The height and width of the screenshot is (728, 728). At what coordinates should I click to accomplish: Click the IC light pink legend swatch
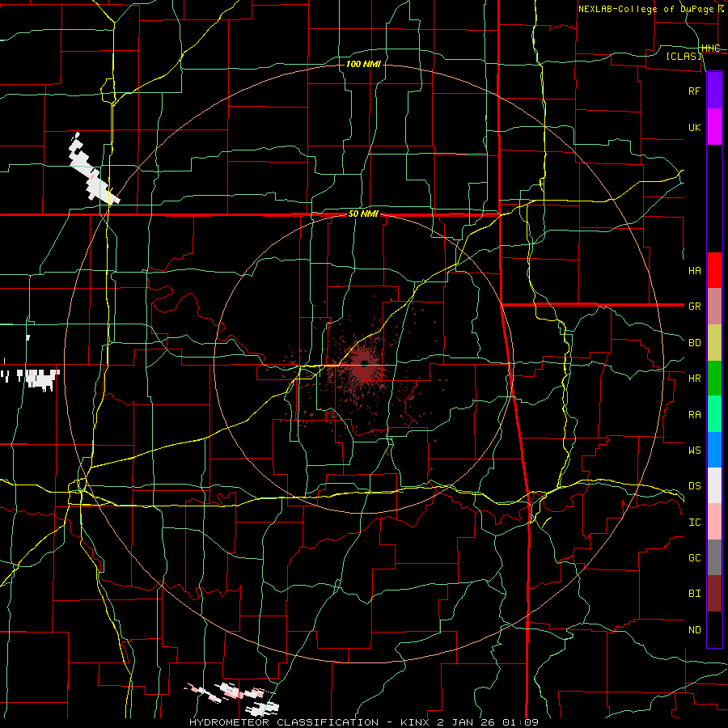[714, 522]
